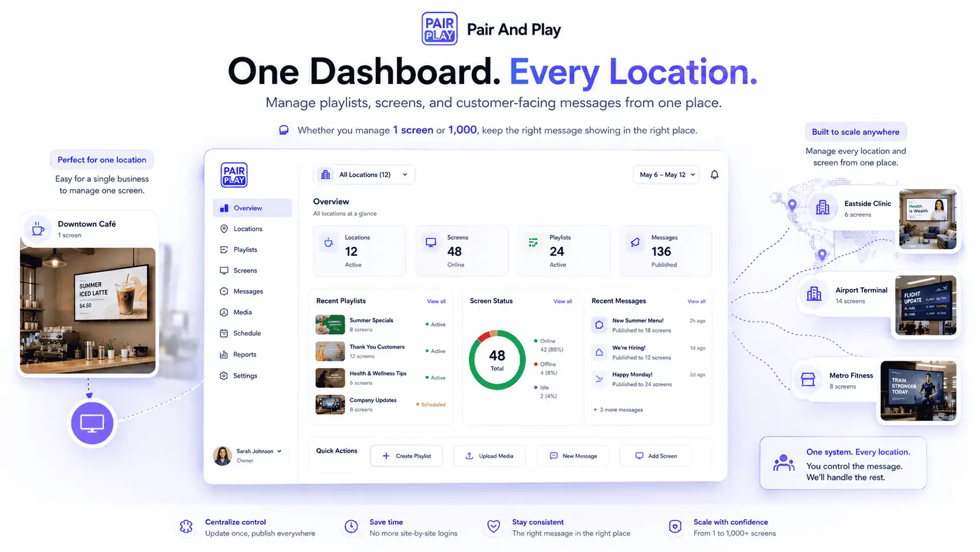Screen dimensions: 980x552
Task: Click the Messages bubble icon in sidebar
Action: pyautogui.click(x=224, y=292)
